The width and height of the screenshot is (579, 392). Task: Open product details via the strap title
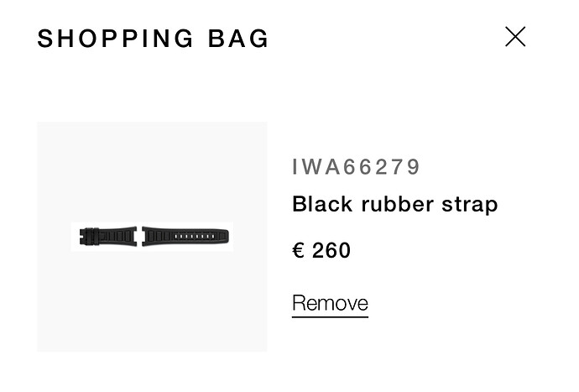(394, 204)
